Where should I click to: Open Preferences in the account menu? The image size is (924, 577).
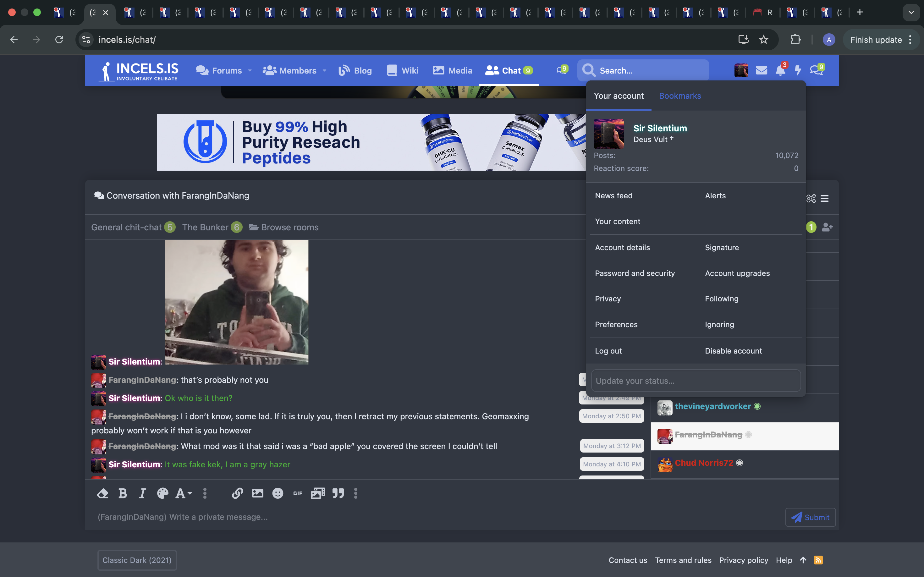pyautogui.click(x=616, y=324)
